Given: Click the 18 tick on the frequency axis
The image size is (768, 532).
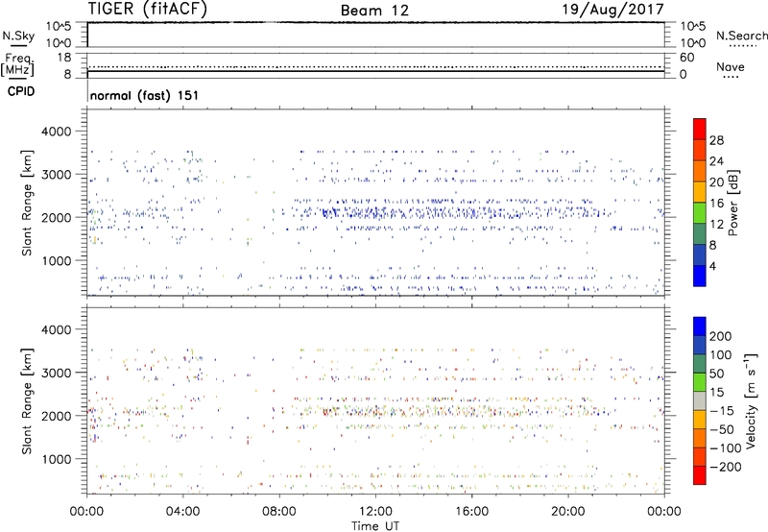Looking at the screenshot, I should (64, 58).
